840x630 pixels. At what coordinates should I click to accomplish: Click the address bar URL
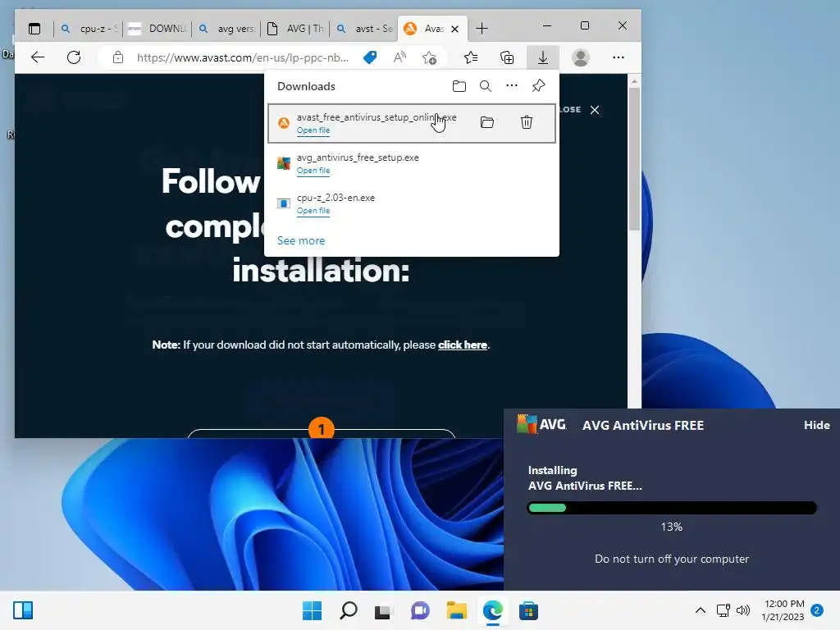point(243,58)
